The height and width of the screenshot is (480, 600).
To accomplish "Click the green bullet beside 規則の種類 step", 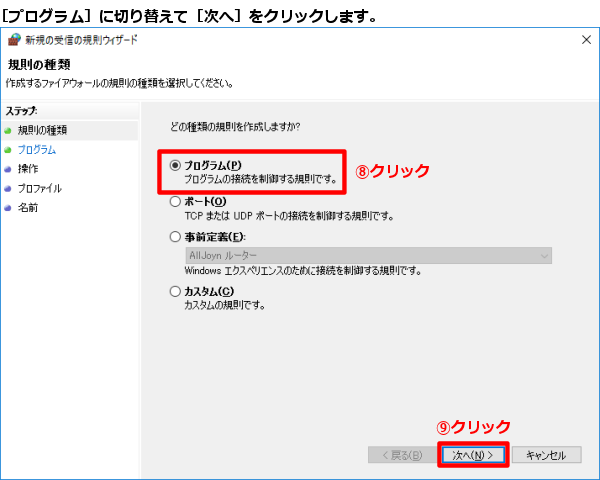I will [x=9, y=130].
